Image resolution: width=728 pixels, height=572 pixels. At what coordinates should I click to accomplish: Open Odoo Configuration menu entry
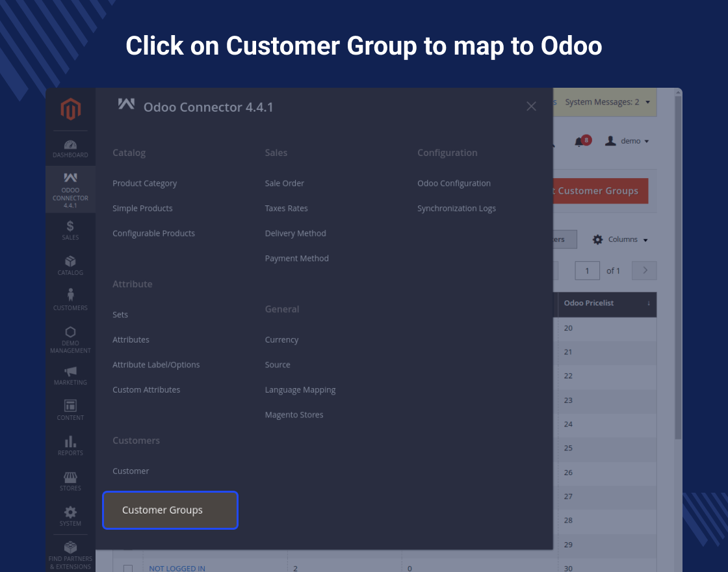click(x=454, y=183)
